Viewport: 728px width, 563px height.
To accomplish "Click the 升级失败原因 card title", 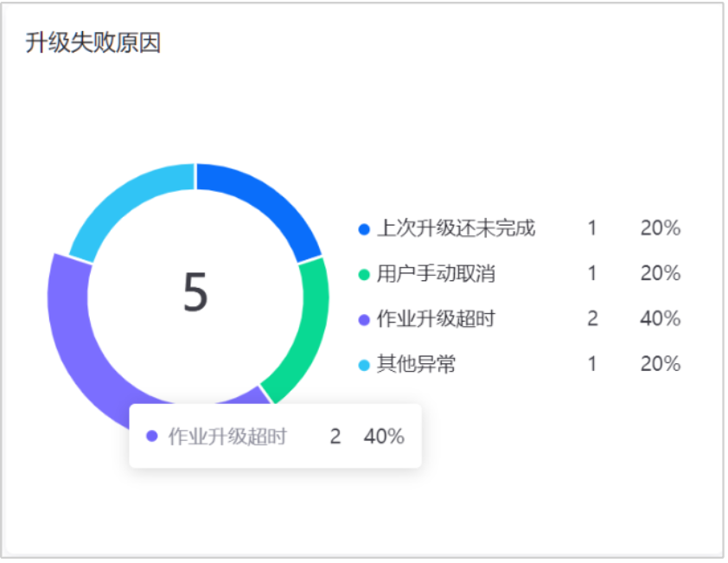I will click(93, 43).
